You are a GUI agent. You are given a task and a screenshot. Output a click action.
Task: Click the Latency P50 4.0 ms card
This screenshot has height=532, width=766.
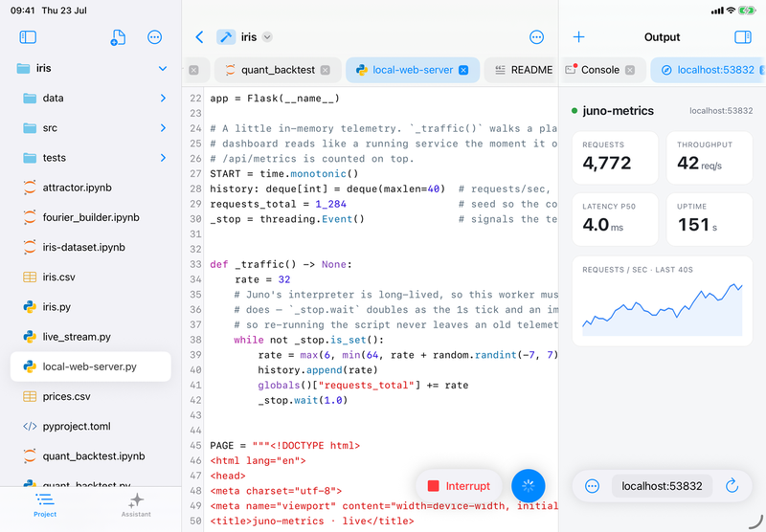[615, 220]
